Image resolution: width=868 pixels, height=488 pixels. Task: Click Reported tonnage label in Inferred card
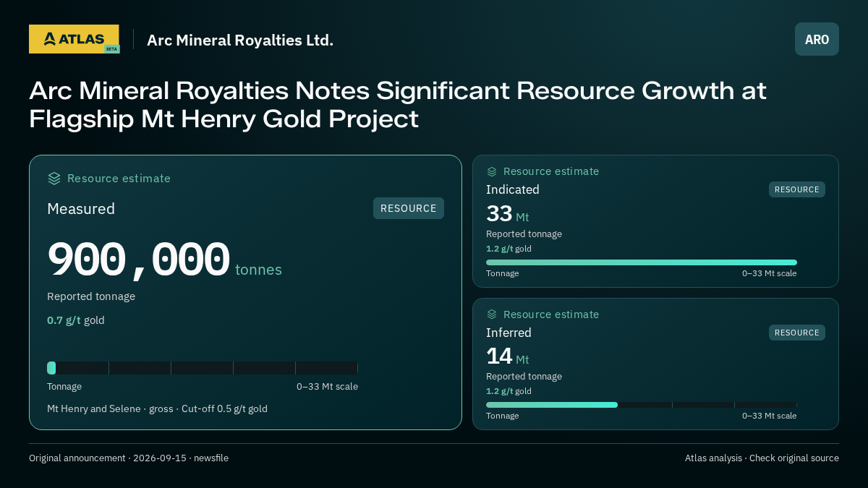524,377
